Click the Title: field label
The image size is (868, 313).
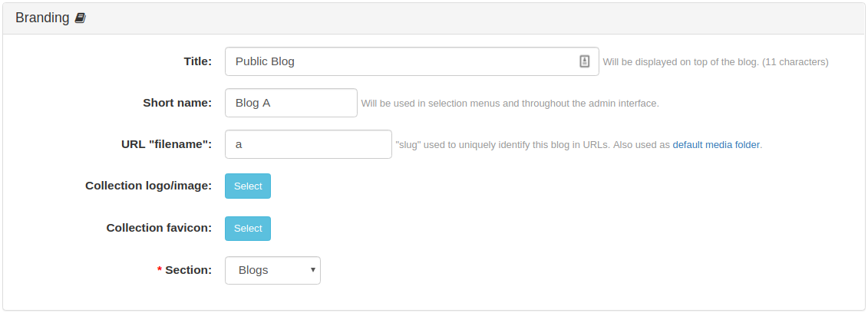coord(198,61)
